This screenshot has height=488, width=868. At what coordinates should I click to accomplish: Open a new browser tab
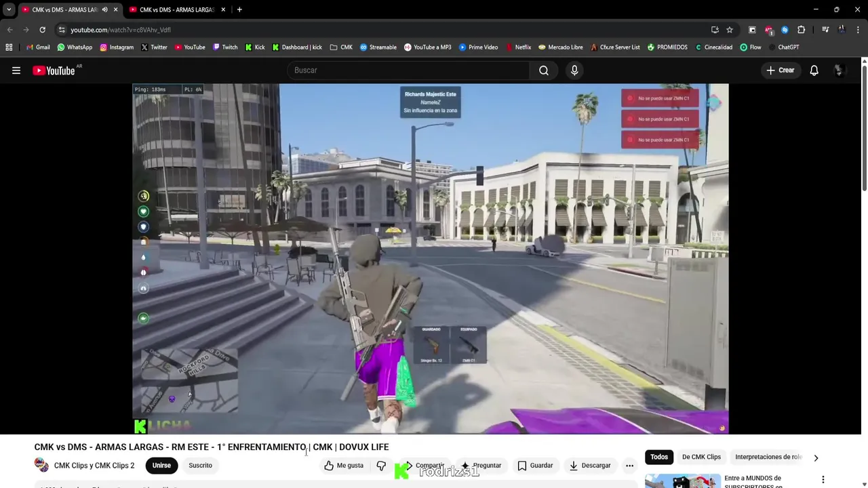pos(239,9)
